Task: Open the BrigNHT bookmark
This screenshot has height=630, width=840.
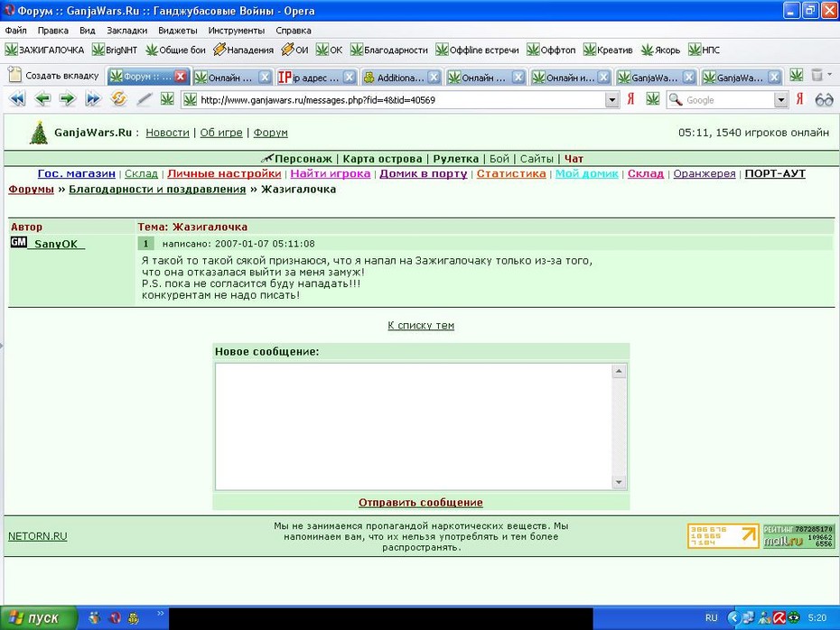Action: 116,51
